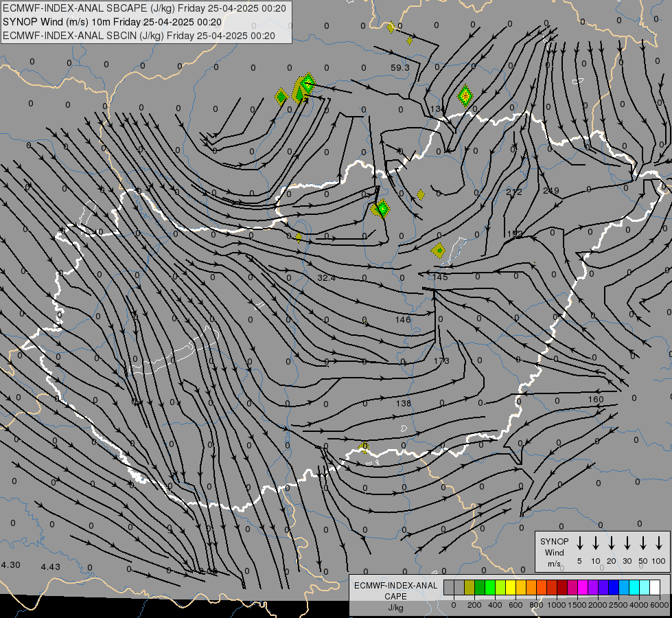This screenshot has height=618, width=672.
Task: Select the dark red swatch left of 1500
Action: click(562, 587)
